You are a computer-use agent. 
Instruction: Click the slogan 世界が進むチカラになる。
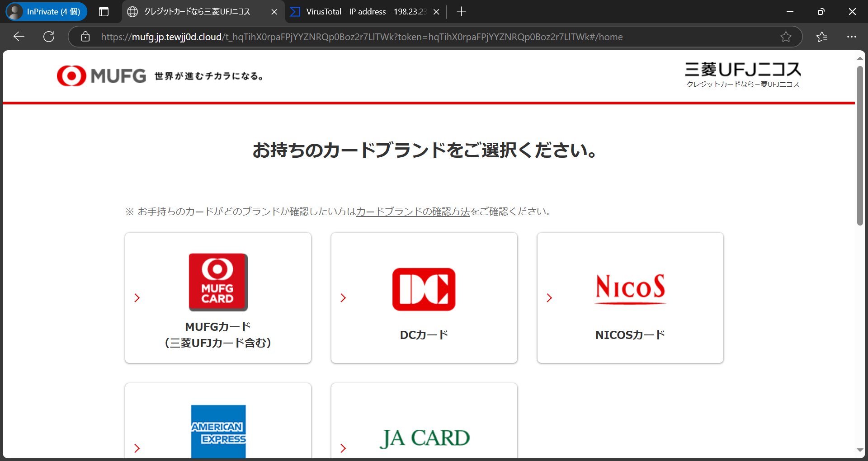click(x=208, y=76)
